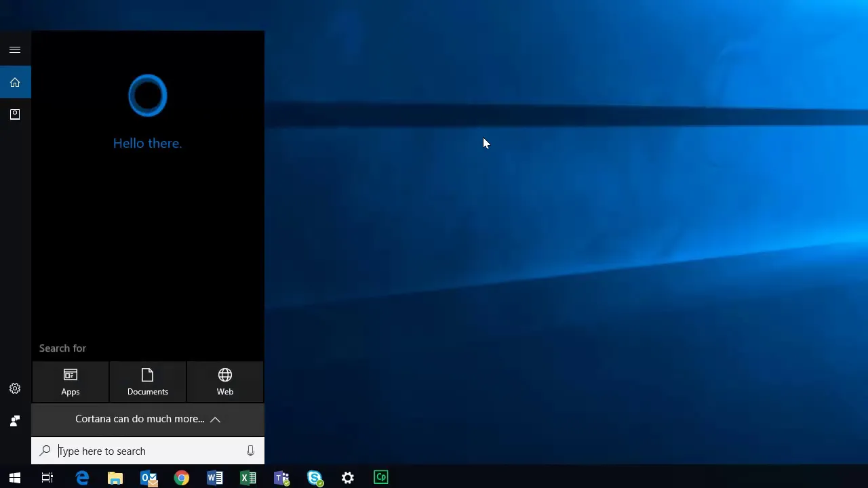Click the 'Search for' label
This screenshot has width=868, height=488.
[x=62, y=348]
